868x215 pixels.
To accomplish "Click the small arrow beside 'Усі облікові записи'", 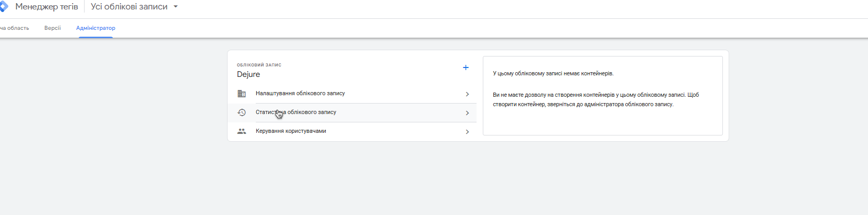I will (x=175, y=7).
